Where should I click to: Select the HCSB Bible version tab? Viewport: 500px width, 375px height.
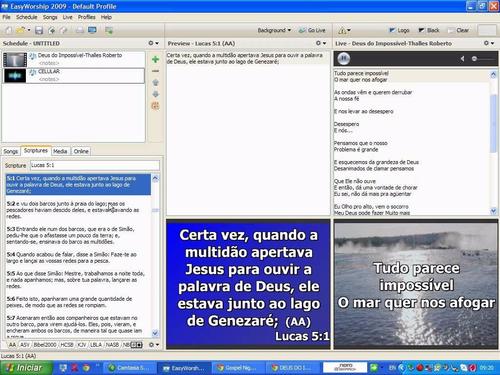click(x=67, y=345)
